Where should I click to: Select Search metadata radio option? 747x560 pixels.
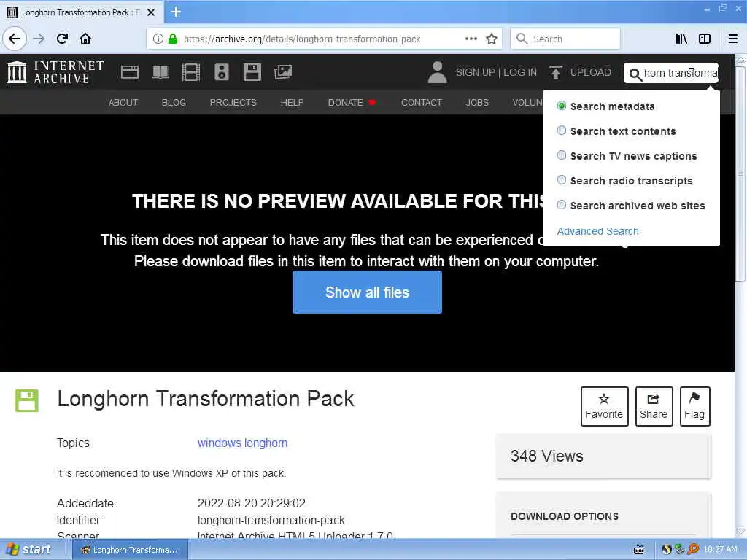[562, 106]
